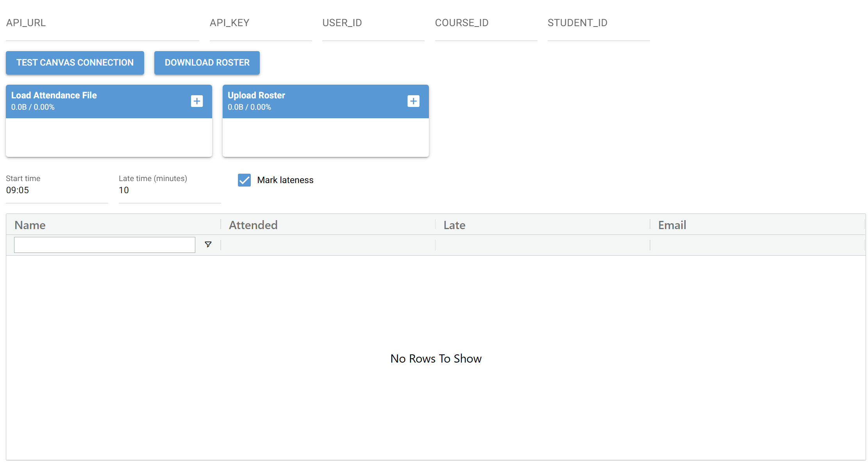Image resolution: width=868 pixels, height=466 pixels.
Task: Open the Name column filter funnel
Action: tap(208, 244)
